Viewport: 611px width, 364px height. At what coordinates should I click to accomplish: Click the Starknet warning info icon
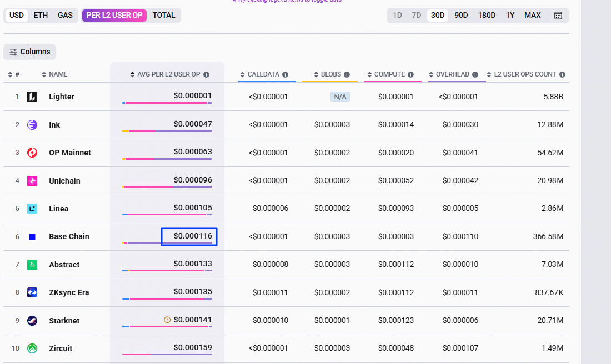[167, 320]
